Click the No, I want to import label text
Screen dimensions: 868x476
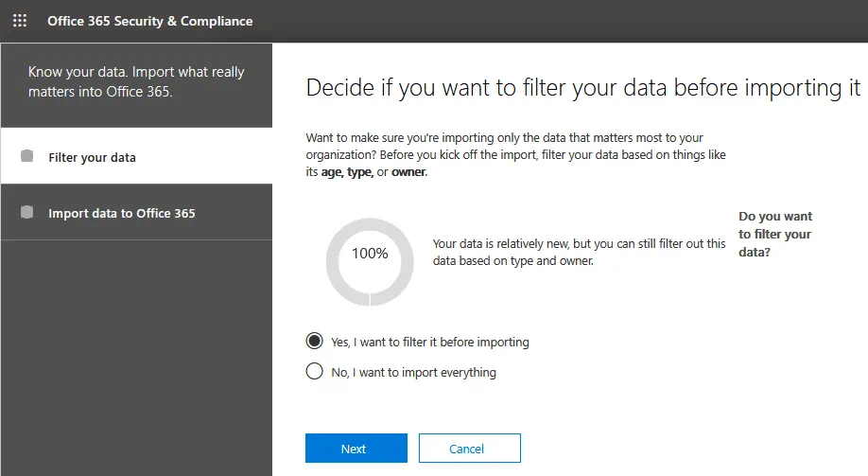pyautogui.click(x=413, y=372)
